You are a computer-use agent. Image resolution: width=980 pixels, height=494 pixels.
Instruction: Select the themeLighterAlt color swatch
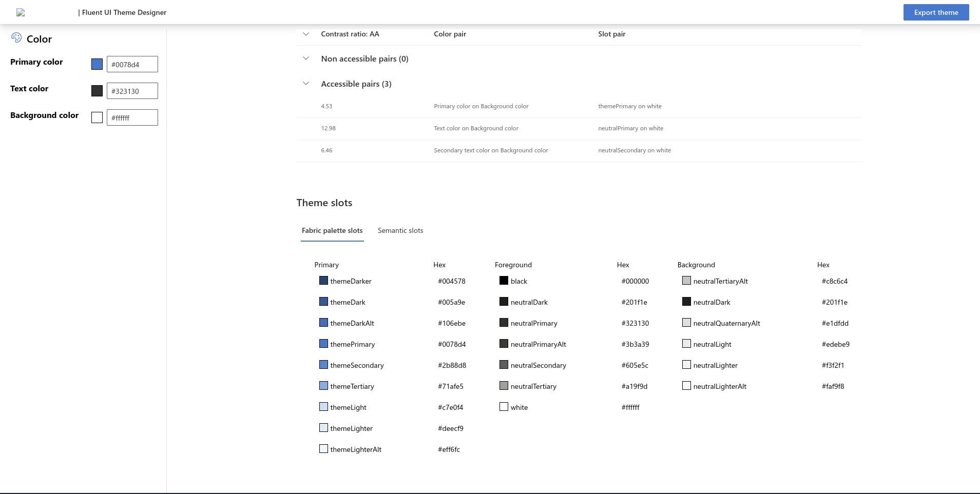tap(323, 448)
